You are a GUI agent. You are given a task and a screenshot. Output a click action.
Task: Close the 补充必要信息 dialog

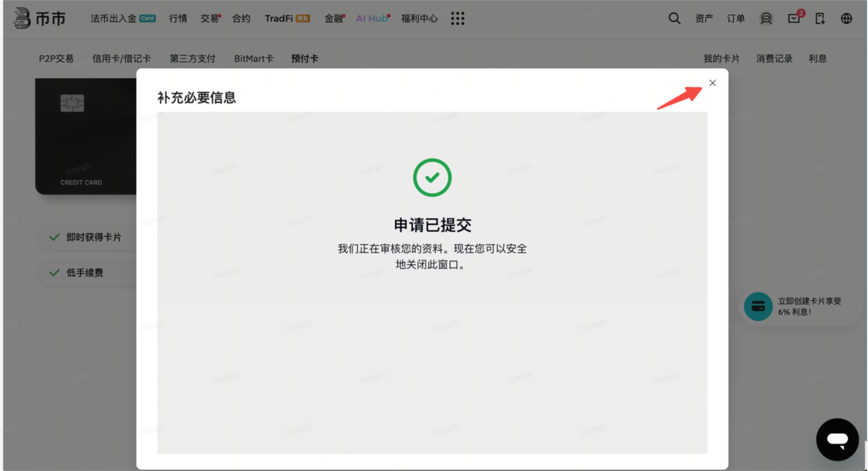click(x=713, y=83)
